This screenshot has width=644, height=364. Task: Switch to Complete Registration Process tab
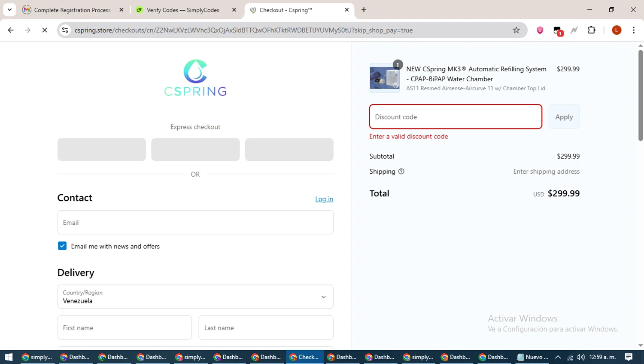point(72,10)
